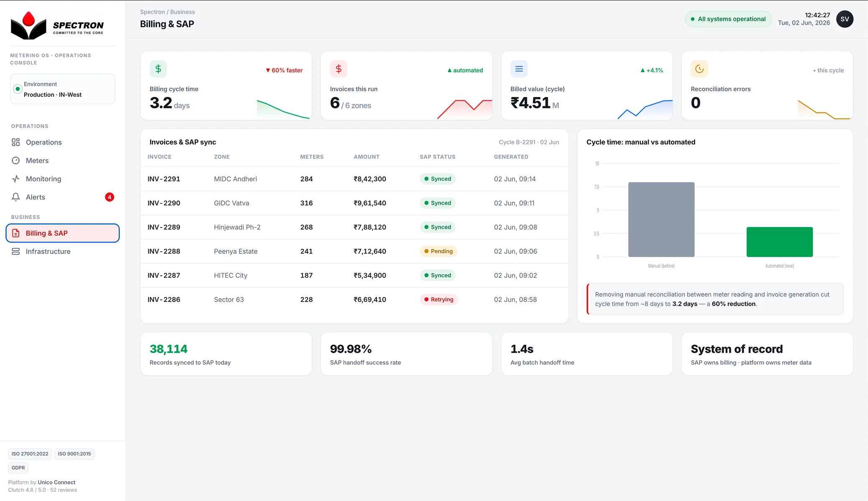
Task: Go to the Meters page
Action: (63, 161)
